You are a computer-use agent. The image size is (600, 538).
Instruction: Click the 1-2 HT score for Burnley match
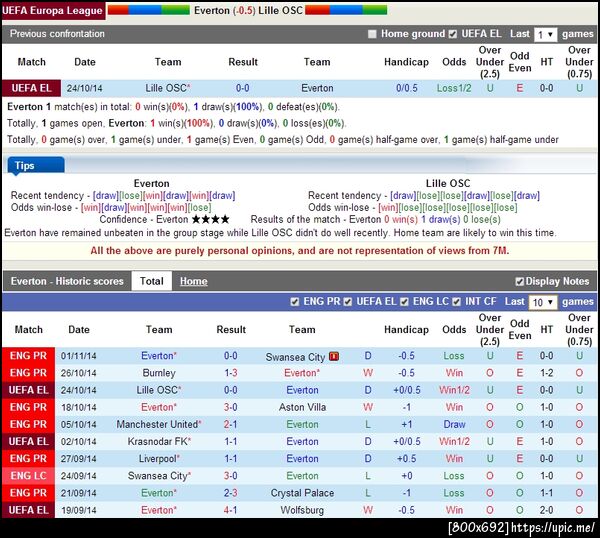click(546, 373)
